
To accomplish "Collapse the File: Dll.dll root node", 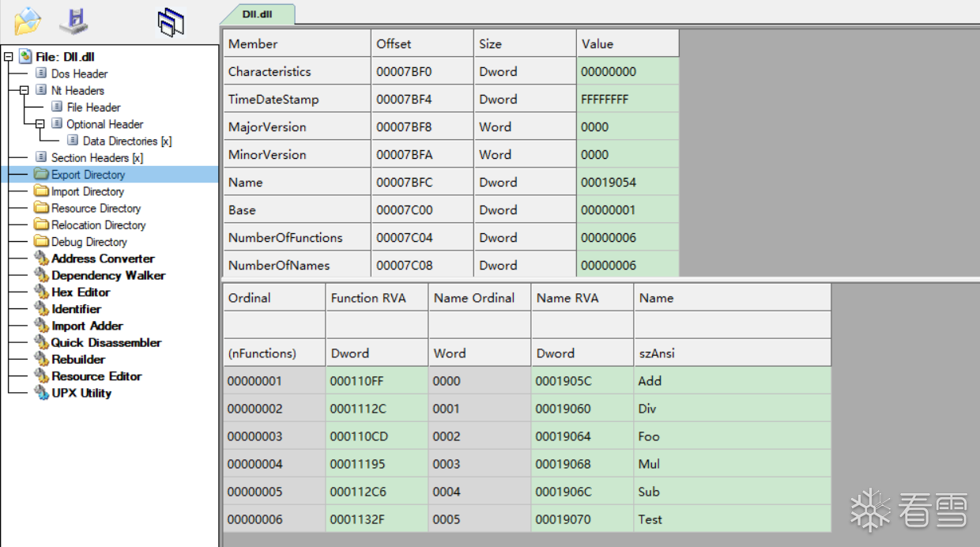I will click(x=9, y=57).
